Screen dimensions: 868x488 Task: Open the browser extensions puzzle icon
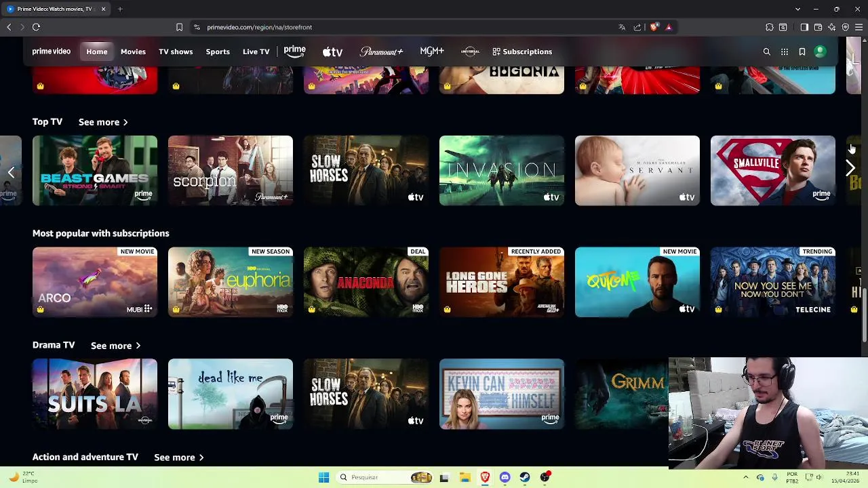[x=770, y=27]
